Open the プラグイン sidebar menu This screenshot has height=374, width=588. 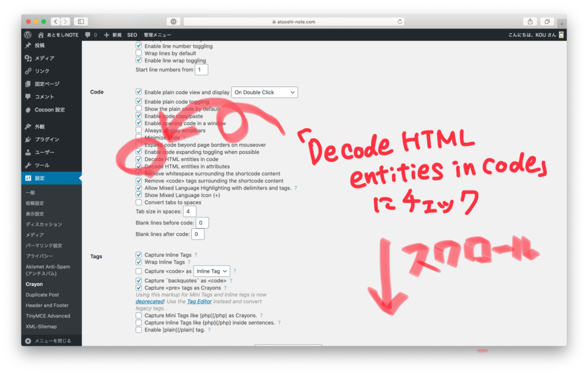[x=47, y=139]
